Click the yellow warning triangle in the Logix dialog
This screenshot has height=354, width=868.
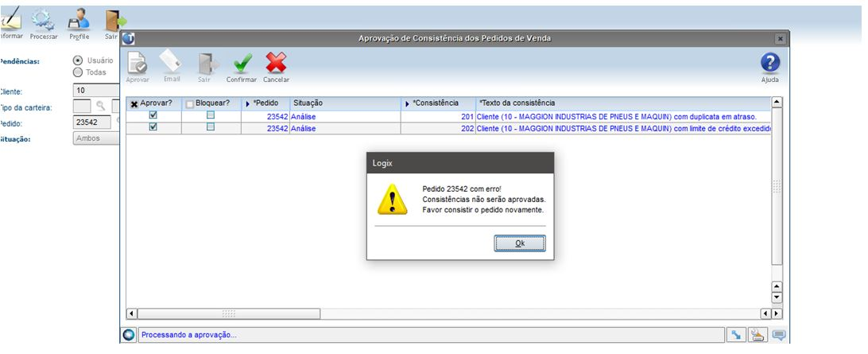393,200
